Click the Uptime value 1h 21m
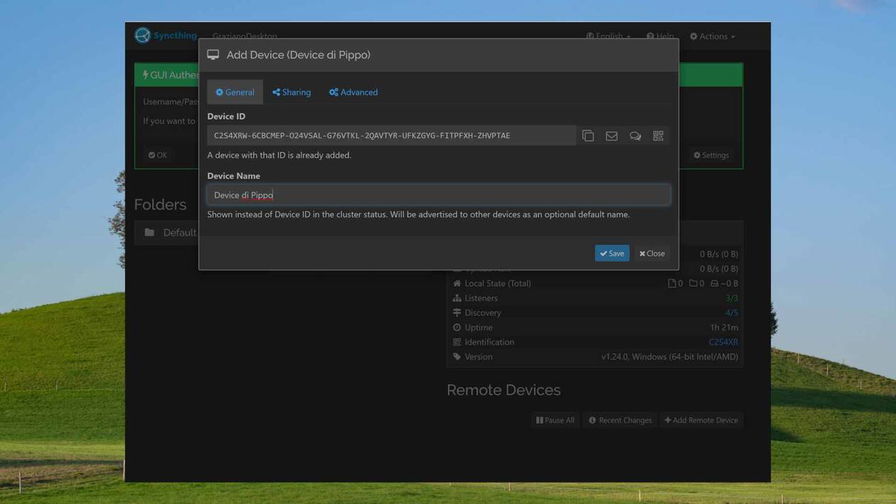 point(724,327)
